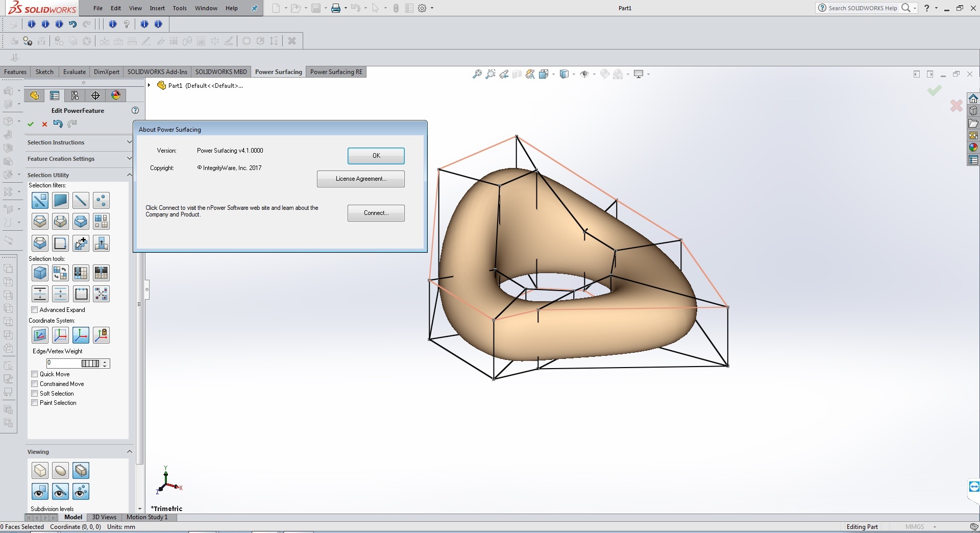Click OK in About Power Surfacing dialog
980x533 pixels.
coord(376,156)
